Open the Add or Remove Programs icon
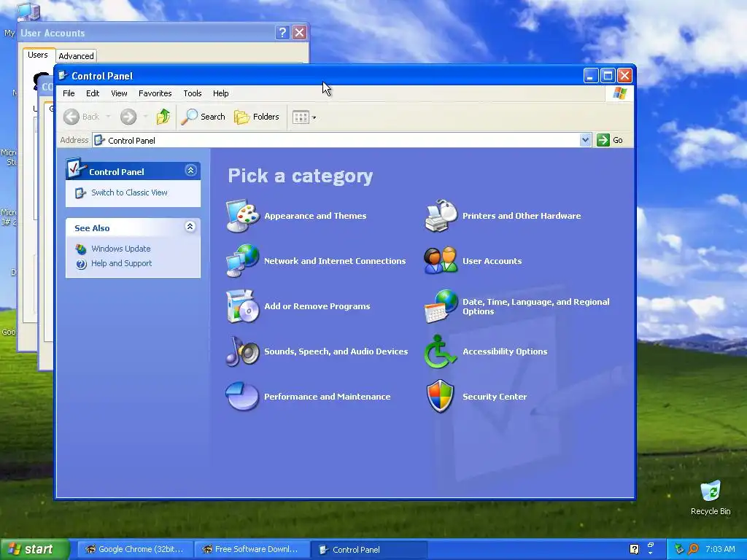This screenshot has width=747, height=560. point(242,306)
